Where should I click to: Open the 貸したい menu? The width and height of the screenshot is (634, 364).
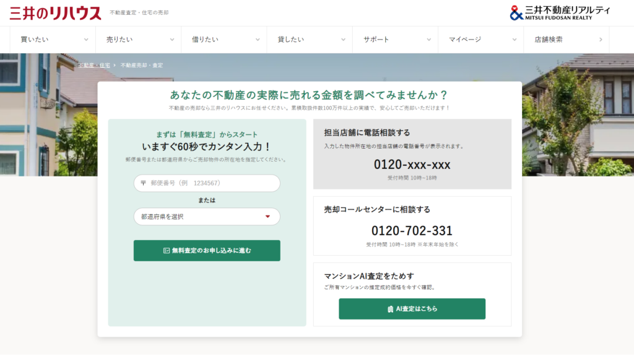[x=310, y=40]
